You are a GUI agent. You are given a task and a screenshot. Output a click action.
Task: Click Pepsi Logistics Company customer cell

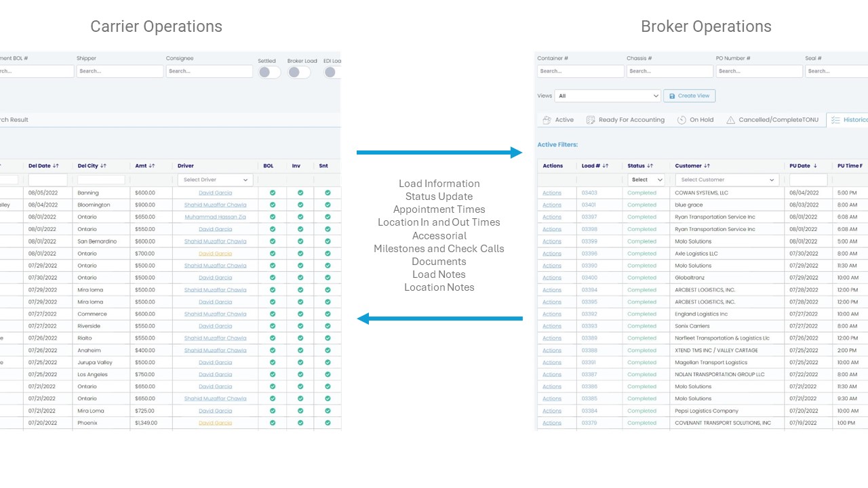pos(707,411)
